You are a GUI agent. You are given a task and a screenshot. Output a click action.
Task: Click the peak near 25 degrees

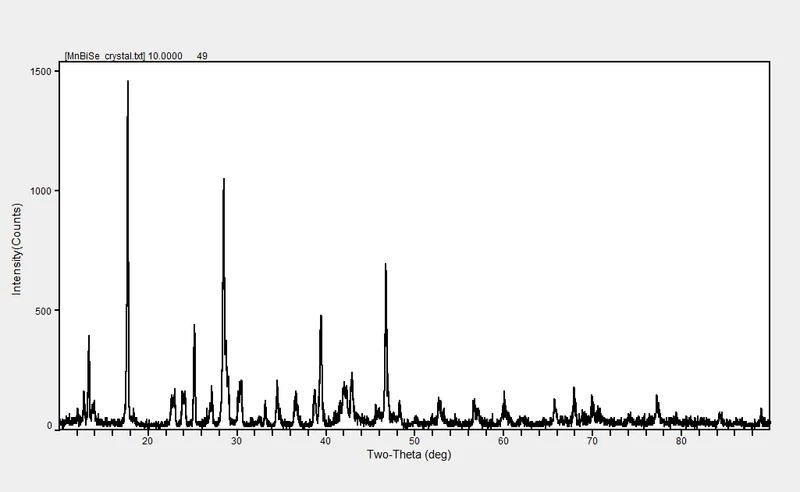194,373
